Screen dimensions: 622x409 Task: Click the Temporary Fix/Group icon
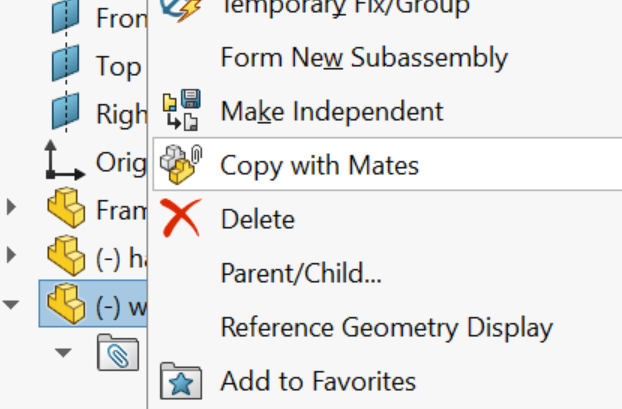181,9
